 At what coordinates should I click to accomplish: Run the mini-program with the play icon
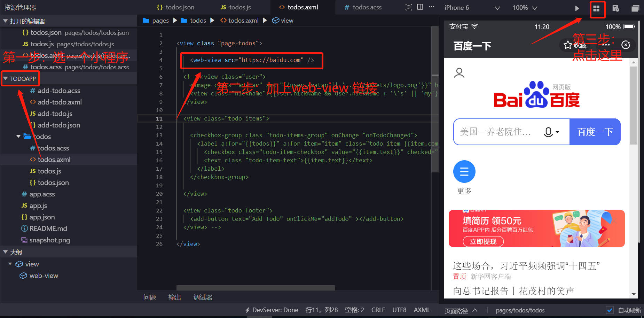(x=577, y=8)
